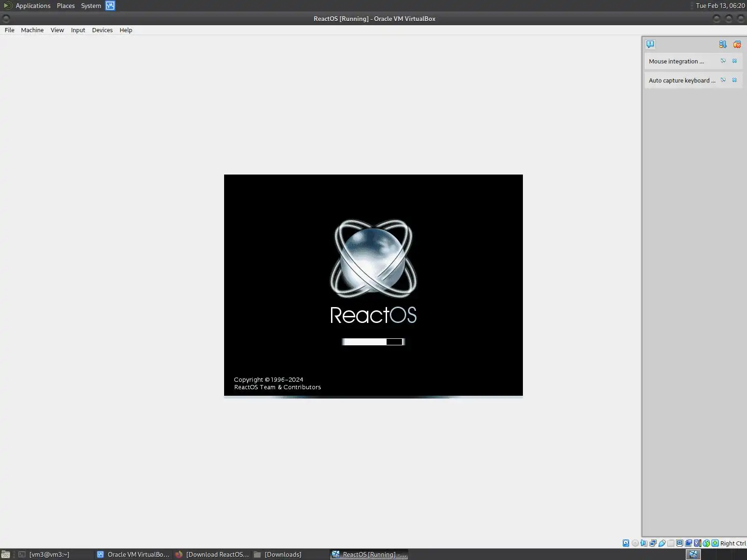Dismiss the Mouse integration notification
Image resolution: width=747 pixels, height=560 pixels.
(734, 61)
